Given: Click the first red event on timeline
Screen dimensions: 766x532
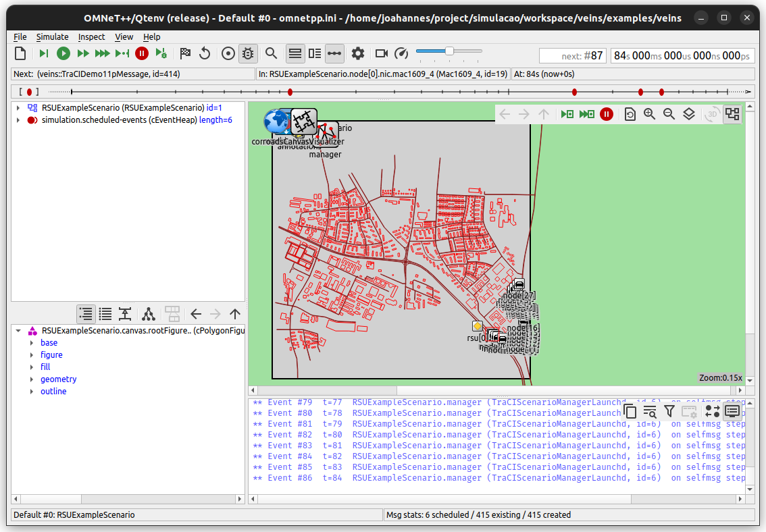Looking at the screenshot, I should point(290,92).
